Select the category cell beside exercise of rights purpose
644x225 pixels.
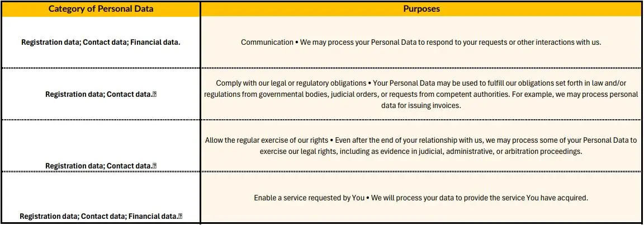[101, 166]
